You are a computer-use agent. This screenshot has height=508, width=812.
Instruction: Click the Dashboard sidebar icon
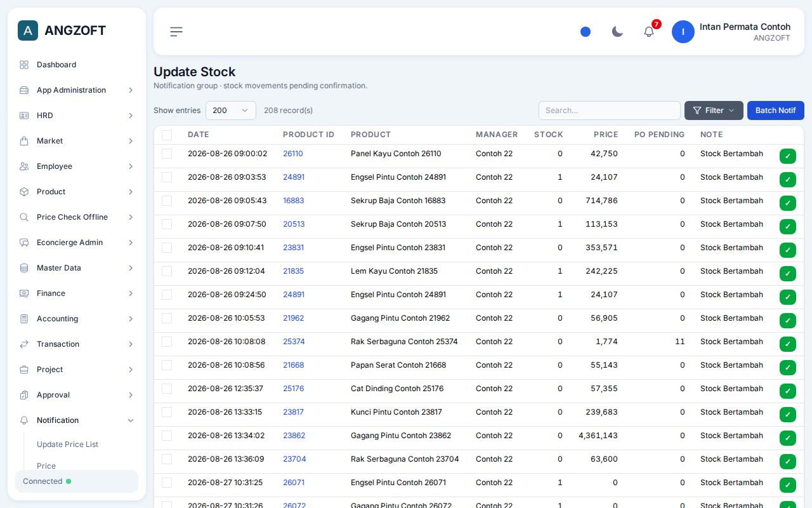click(x=24, y=65)
